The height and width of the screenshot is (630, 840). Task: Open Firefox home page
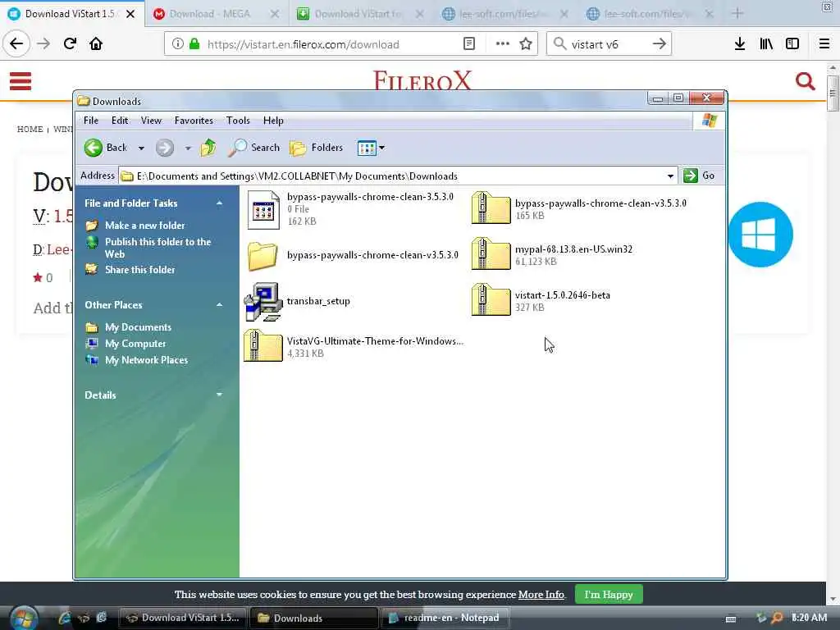[96, 43]
